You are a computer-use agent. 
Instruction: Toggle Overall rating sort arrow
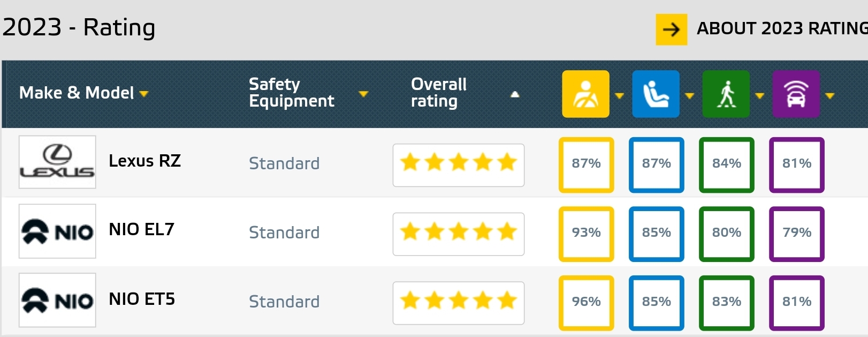point(515,94)
